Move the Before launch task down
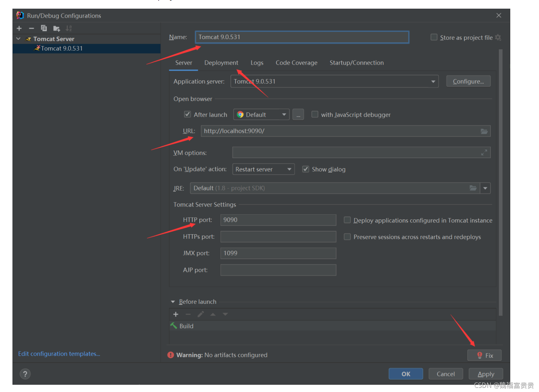This screenshot has width=539, height=392. 226,314
